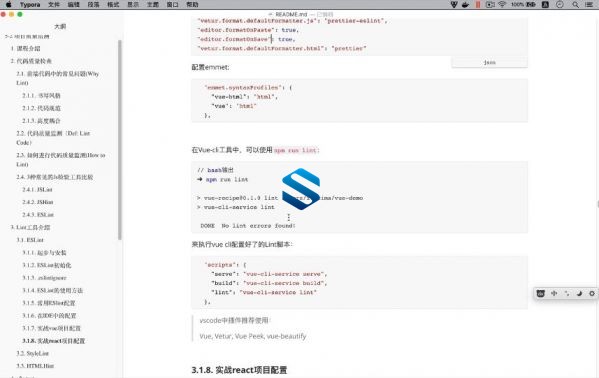This screenshot has width=599, height=378.
Task: Click the red bar status icon
Action: [x=478, y=5]
